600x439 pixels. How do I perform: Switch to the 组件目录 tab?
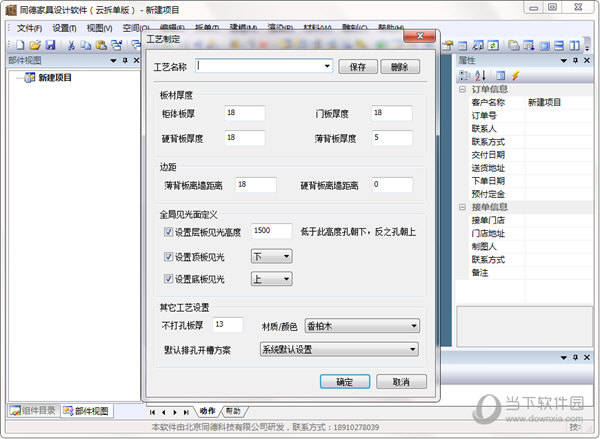pyautogui.click(x=34, y=411)
